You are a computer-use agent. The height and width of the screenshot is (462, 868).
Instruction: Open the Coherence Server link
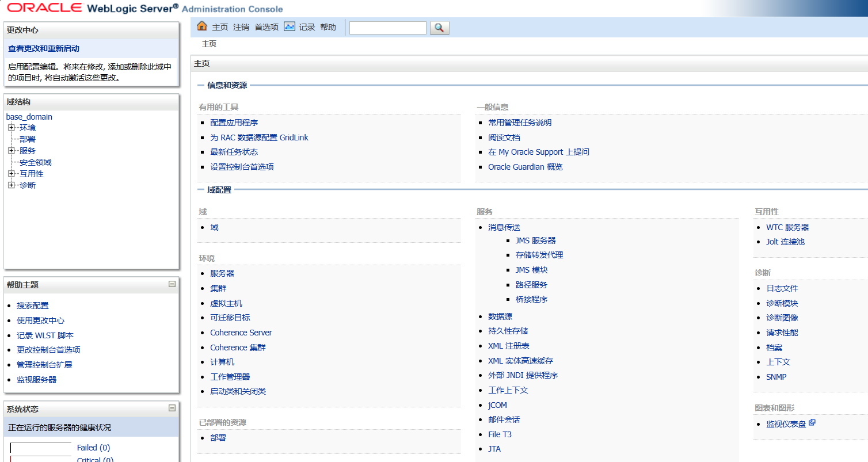[x=241, y=333]
